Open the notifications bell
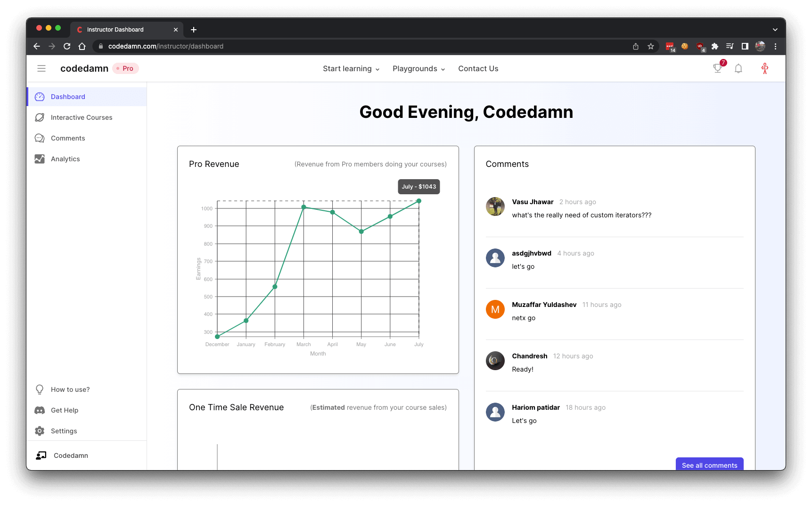This screenshot has width=812, height=505. pyautogui.click(x=738, y=68)
